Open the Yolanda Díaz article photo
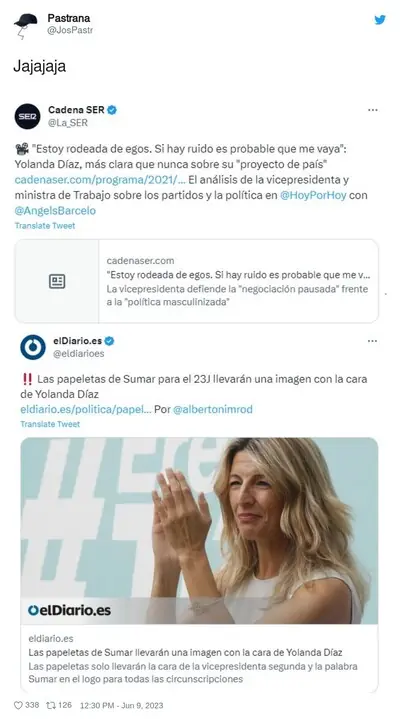Viewport: 400px width, 719px height. pos(199,531)
